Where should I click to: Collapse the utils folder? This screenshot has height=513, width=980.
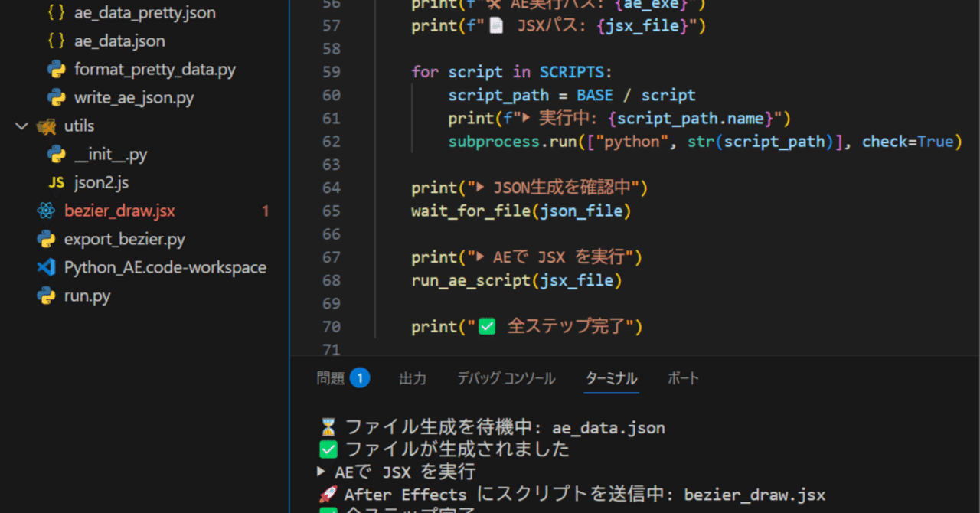79,126
